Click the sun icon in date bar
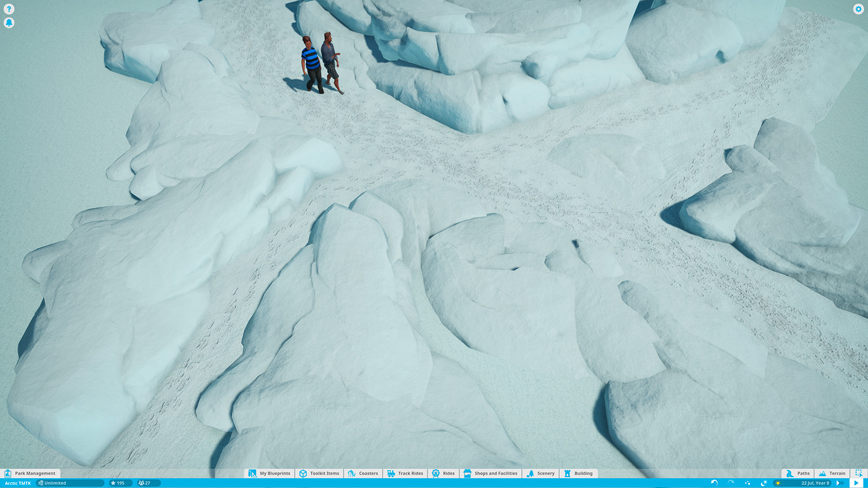 (x=778, y=483)
